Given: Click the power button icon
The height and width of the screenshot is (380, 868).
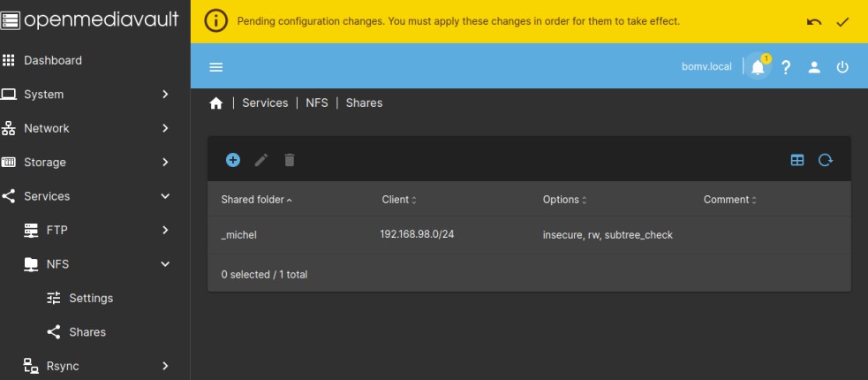Looking at the screenshot, I should tap(842, 67).
